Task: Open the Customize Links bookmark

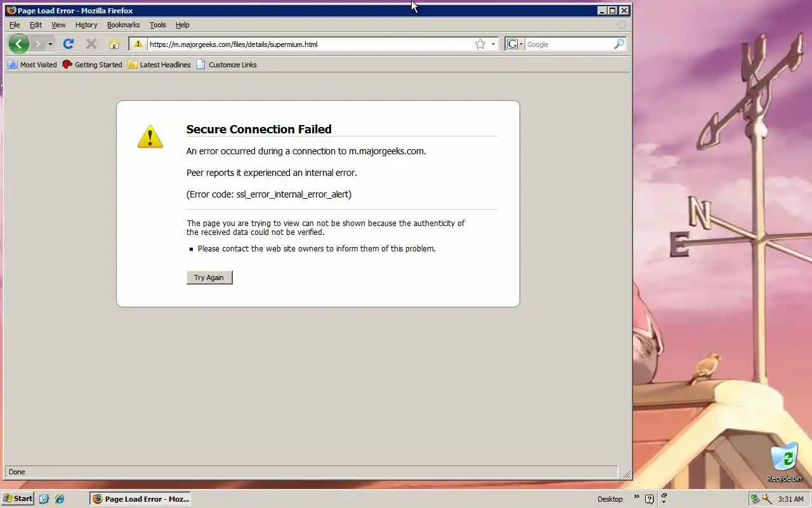Action: coord(226,64)
